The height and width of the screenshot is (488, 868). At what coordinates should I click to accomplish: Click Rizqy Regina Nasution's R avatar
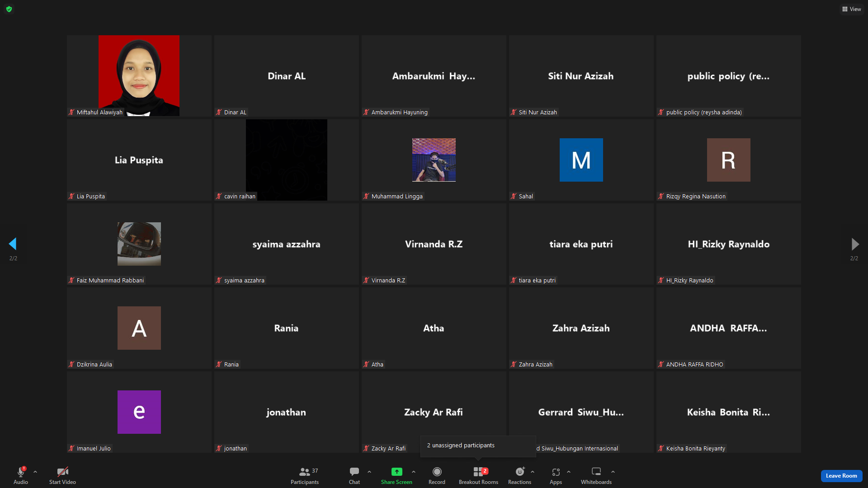729,160
